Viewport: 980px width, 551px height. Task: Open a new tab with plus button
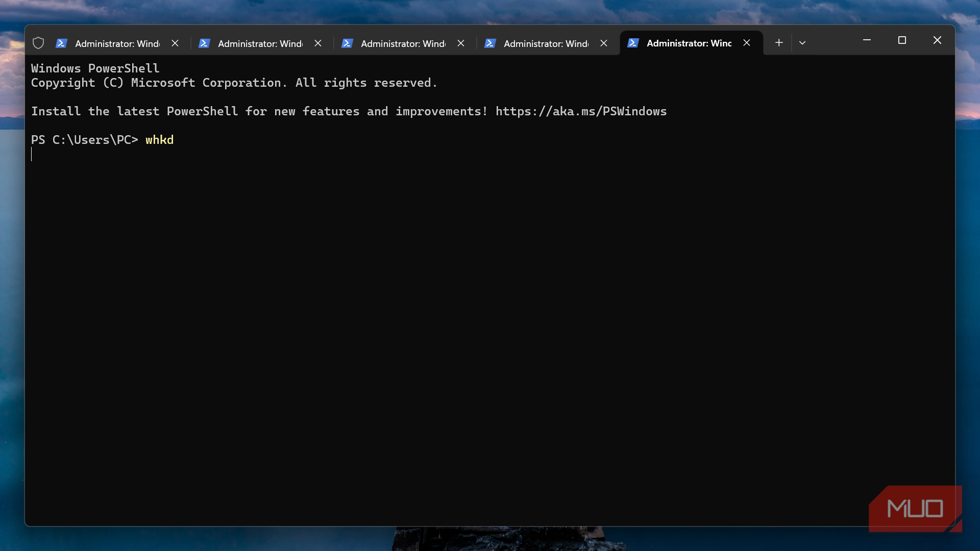click(779, 43)
